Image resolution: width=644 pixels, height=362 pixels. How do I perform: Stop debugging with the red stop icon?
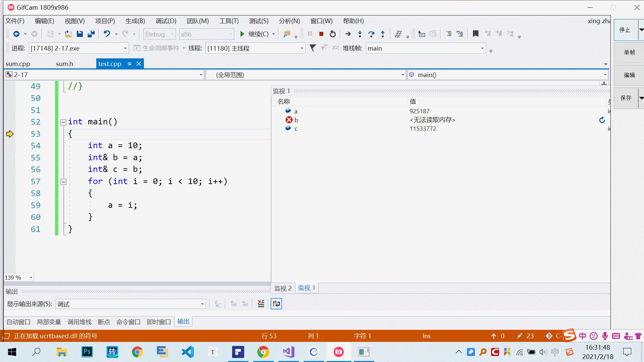pos(321,34)
